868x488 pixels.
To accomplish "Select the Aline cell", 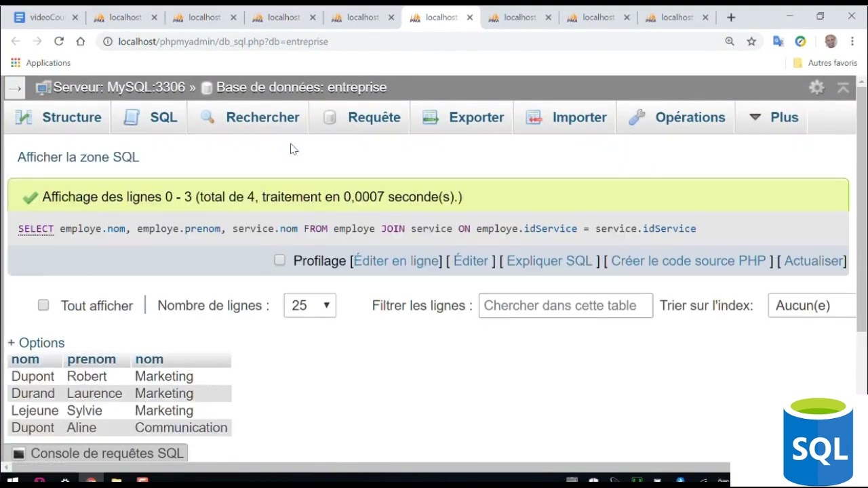I will [x=81, y=428].
